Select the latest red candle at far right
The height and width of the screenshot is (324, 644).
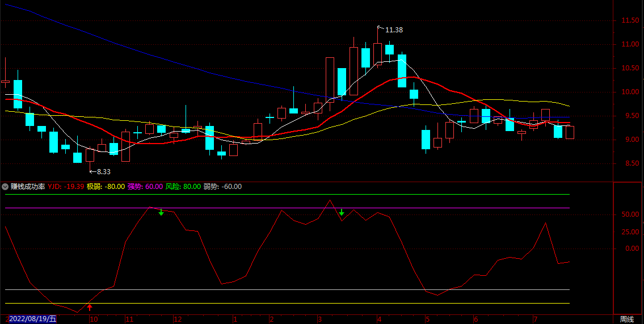click(x=570, y=132)
